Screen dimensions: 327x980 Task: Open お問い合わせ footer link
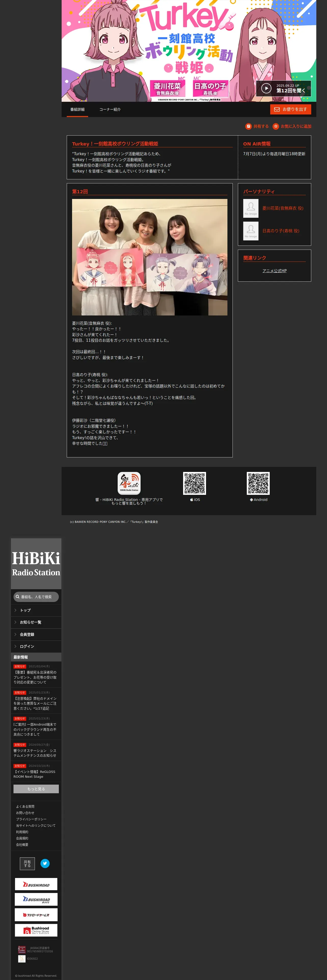point(25,813)
